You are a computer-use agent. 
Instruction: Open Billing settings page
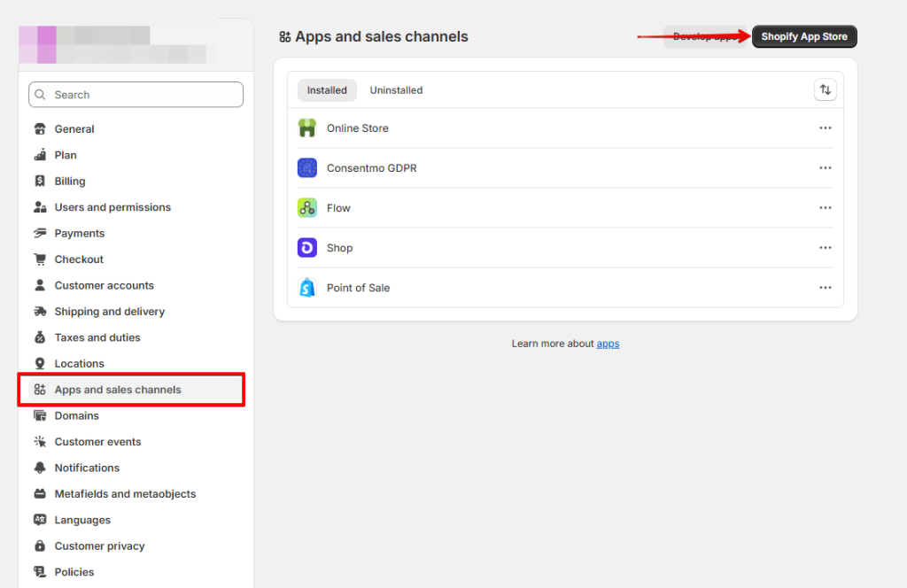[x=70, y=181]
